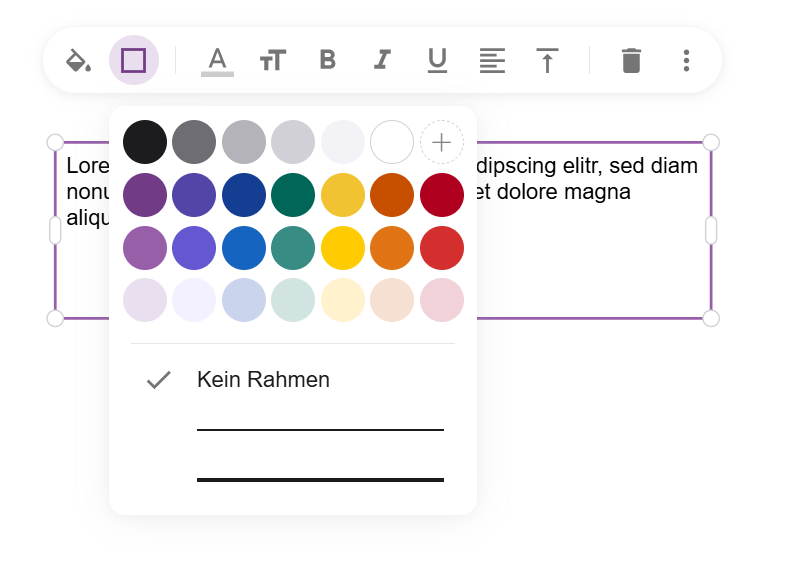
Task: Pick the pale blue pastel swatch
Action: (x=244, y=300)
